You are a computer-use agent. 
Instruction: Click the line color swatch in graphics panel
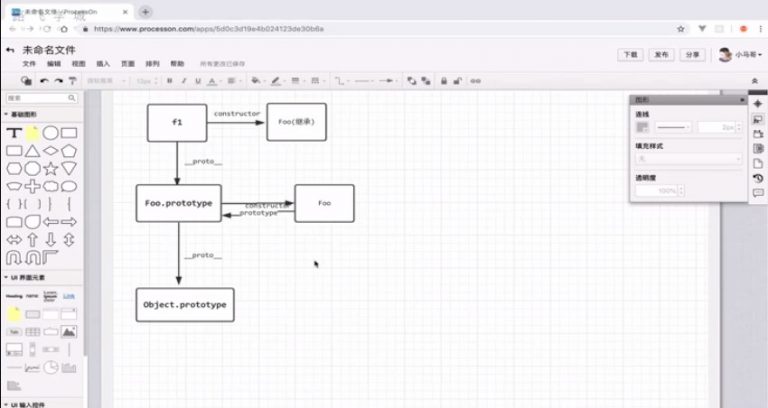tap(643, 128)
